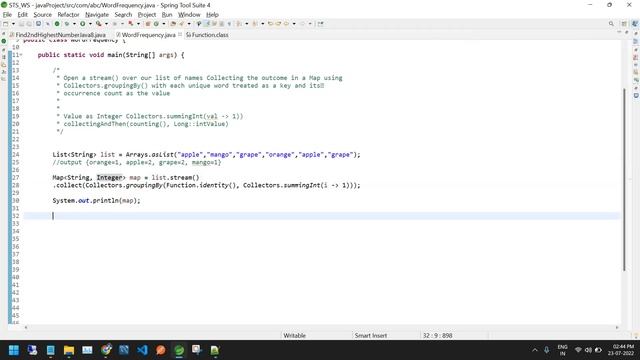The height and width of the screenshot is (360, 640).
Task: Click the Arrays.asList call on line 24
Action: [x=151, y=155]
